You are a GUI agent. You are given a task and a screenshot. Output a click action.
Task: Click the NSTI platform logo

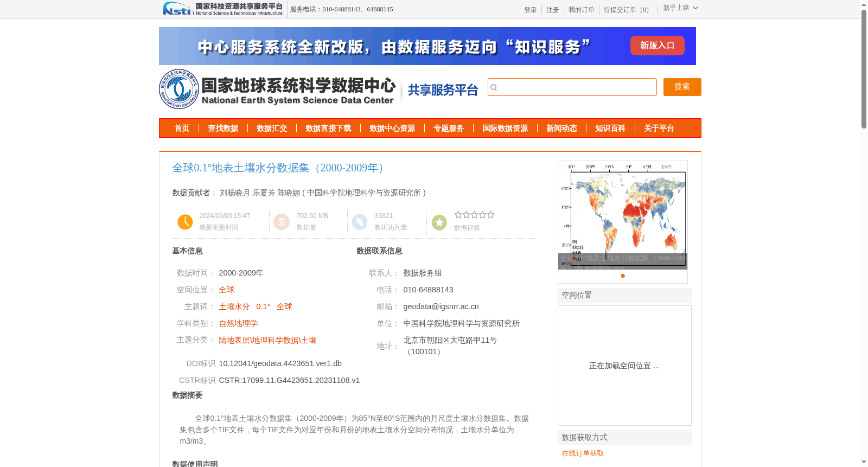pyautogui.click(x=223, y=9)
